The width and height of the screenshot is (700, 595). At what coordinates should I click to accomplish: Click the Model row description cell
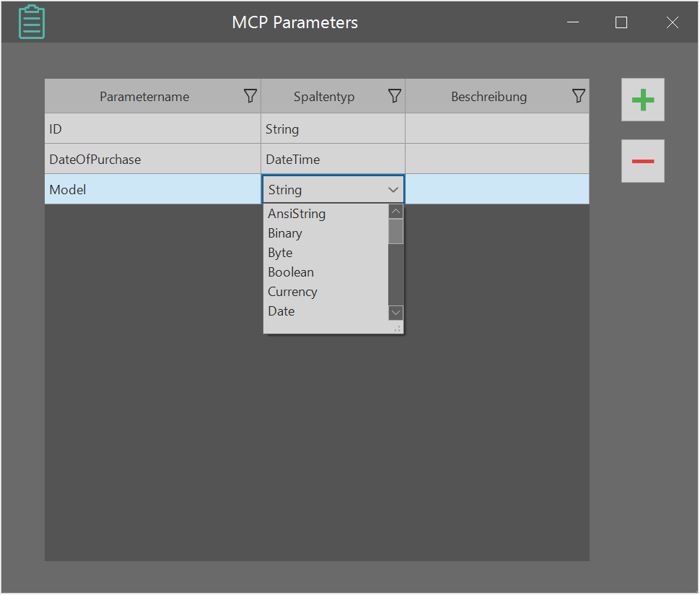point(496,190)
